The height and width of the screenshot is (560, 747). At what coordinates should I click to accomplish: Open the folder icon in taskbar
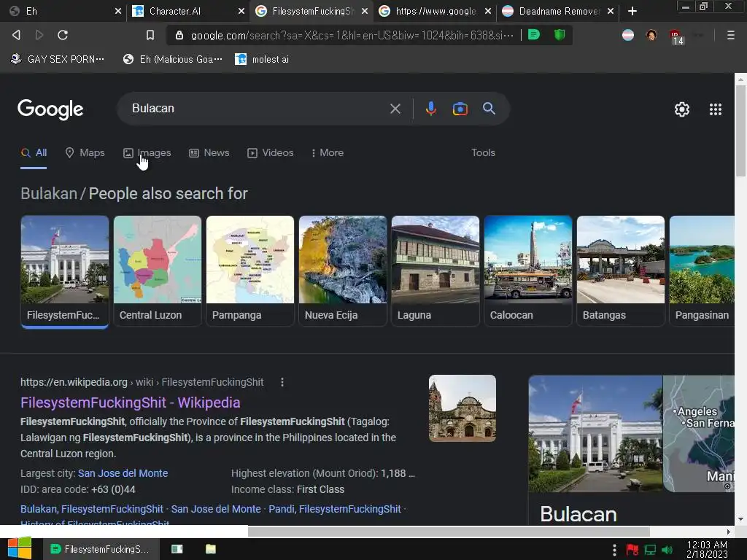click(211, 549)
